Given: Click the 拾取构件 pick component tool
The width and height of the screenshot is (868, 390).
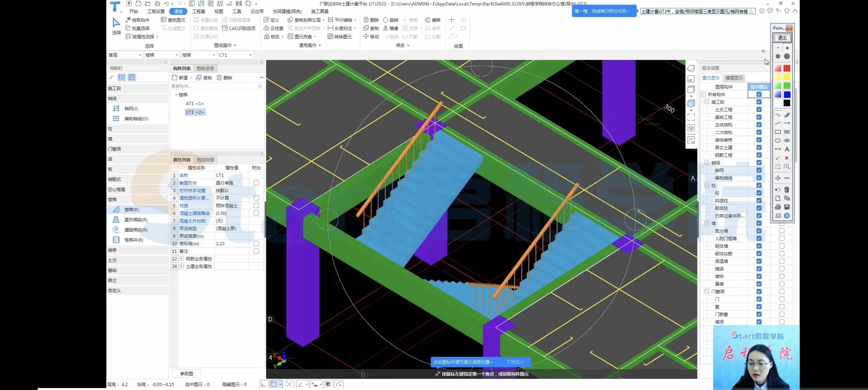Looking at the screenshot, I should click(138, 20).
